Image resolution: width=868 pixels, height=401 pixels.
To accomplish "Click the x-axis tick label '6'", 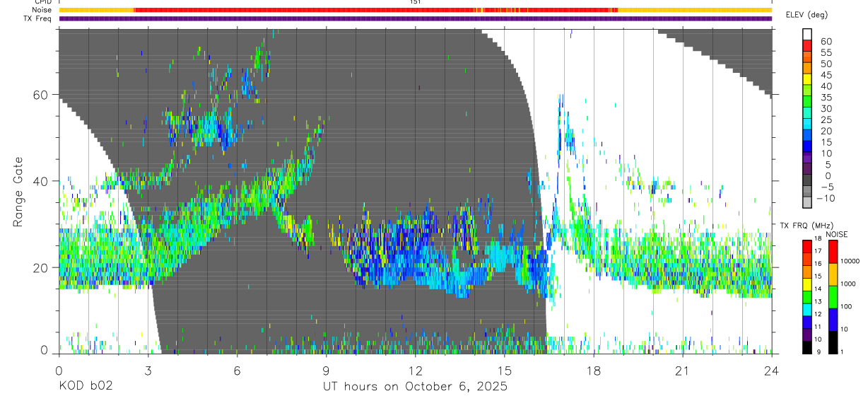I will tap(237, 371).
